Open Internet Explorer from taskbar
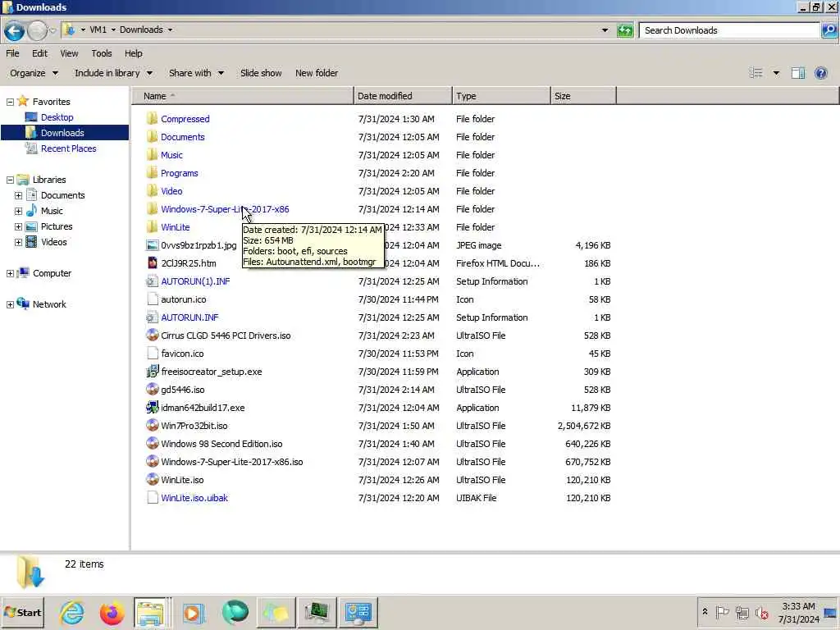The height and width of the screenshot is (630, 840). click(x=72, y=612)
